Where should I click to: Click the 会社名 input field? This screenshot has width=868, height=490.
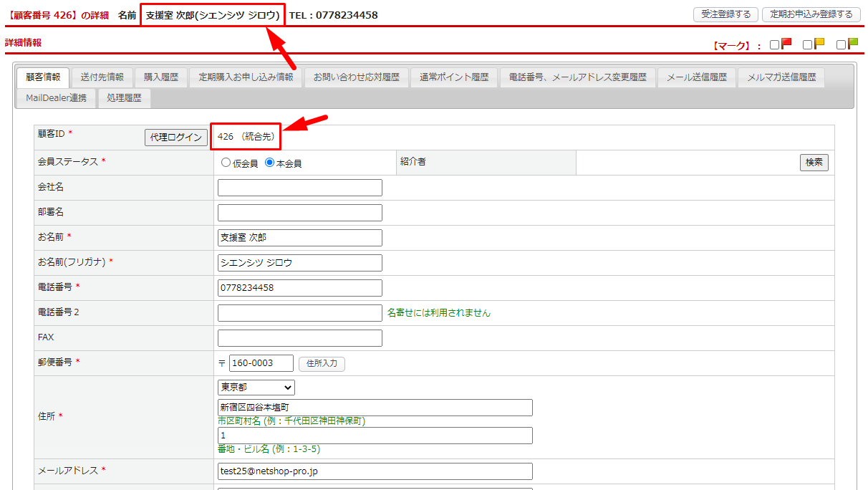click(x=299, y=188)
